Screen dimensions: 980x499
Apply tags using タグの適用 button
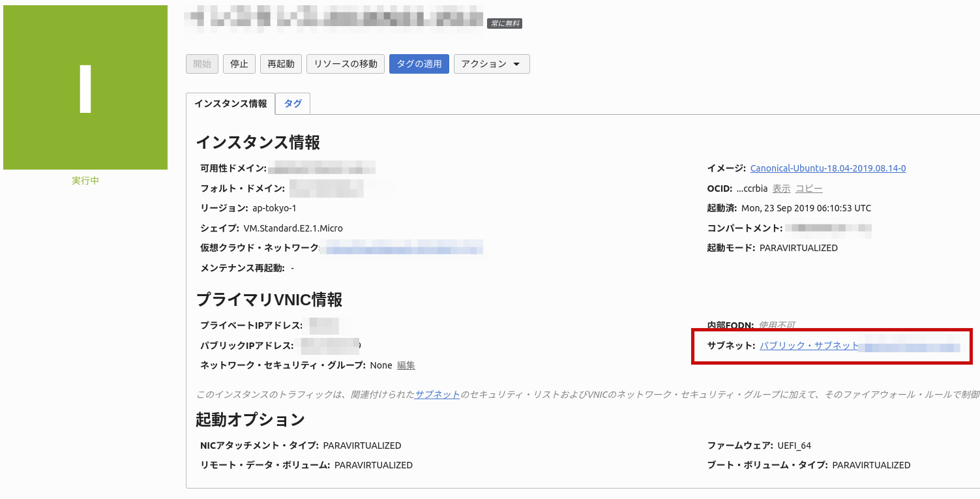tap(419, 63)
